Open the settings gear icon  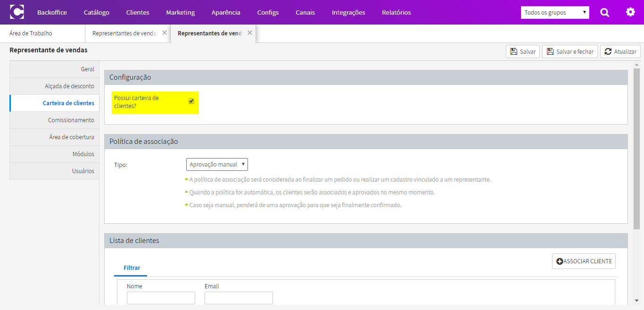click(630, 12)
